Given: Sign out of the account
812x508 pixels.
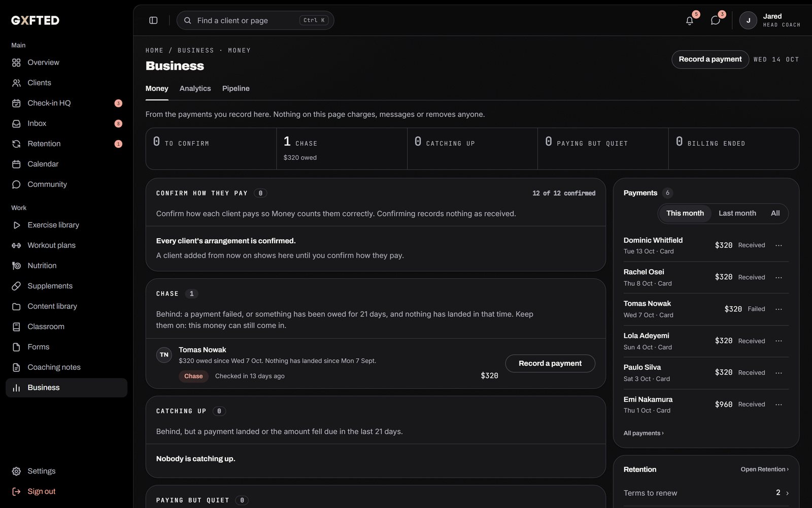Looking at the screenshot, I should 66,492.
